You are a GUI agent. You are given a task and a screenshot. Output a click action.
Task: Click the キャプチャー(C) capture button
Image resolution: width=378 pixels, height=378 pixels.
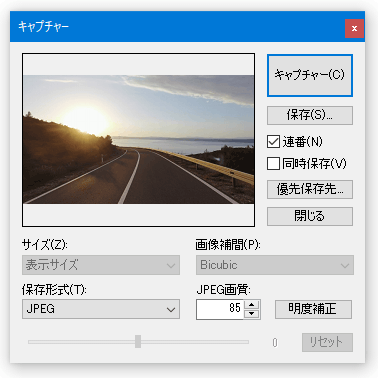(x=310, y=76)
